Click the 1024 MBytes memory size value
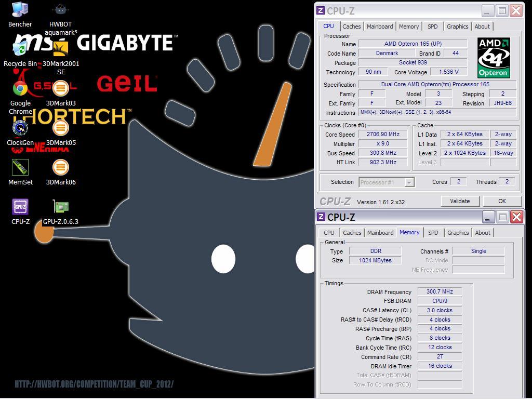The width and height of the screenshot is (532, 399). [x=376, y=260]
